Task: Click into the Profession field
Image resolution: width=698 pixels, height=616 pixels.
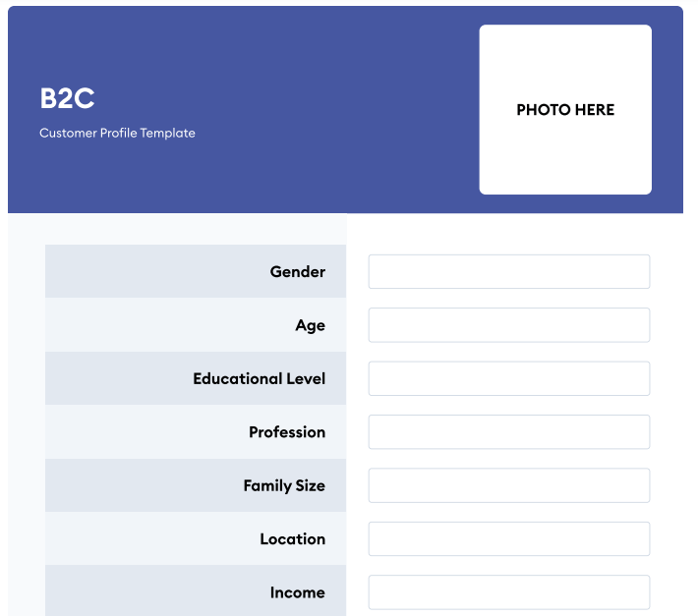Action: click(508, 432)
